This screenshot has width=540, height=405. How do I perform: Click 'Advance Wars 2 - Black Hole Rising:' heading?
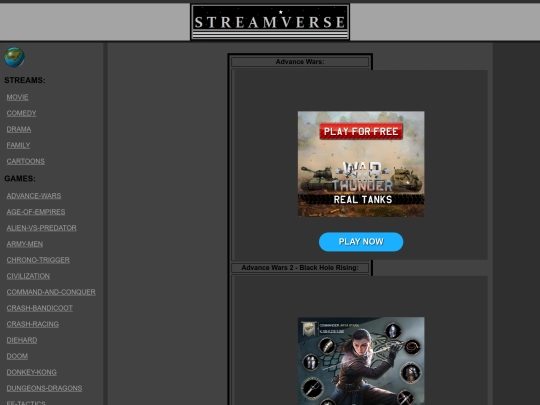[x=300, y=268]
